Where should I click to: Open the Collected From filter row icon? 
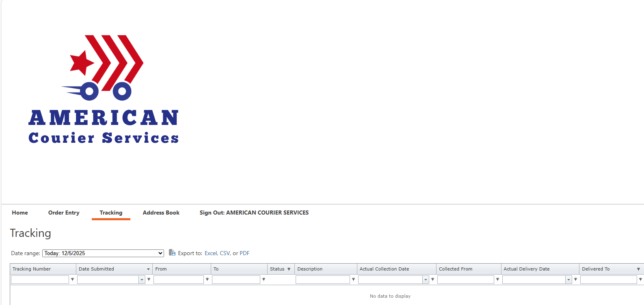click(498, 279)
